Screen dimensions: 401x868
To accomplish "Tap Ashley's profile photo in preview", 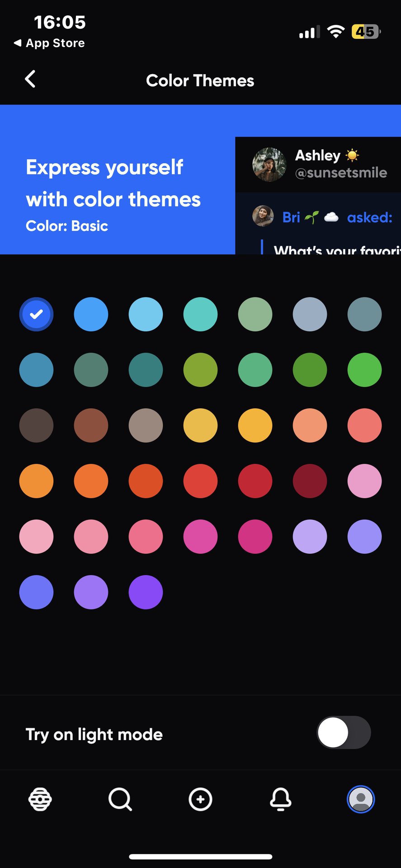I will pos(269,164).
